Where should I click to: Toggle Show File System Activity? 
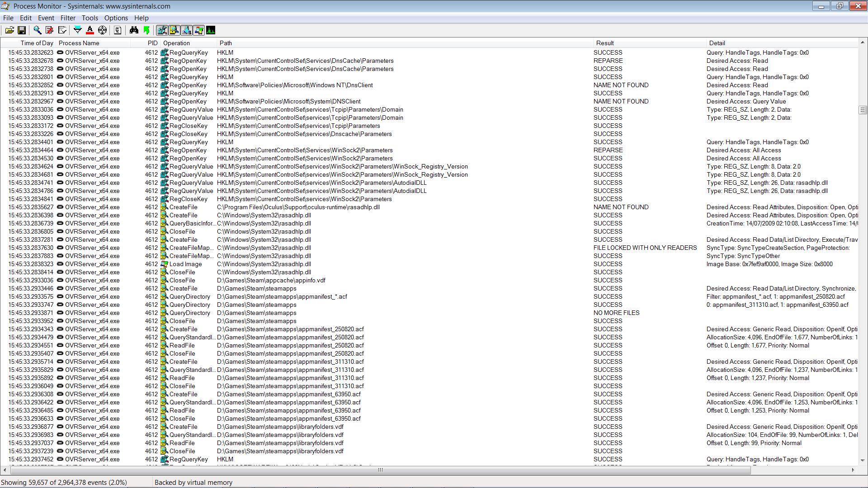point(174,30)
